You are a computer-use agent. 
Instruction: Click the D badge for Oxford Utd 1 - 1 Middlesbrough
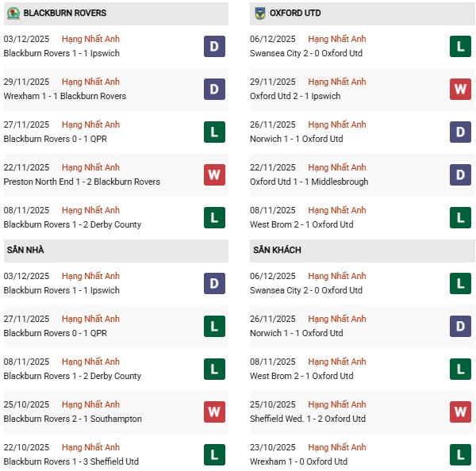(460, 174)
